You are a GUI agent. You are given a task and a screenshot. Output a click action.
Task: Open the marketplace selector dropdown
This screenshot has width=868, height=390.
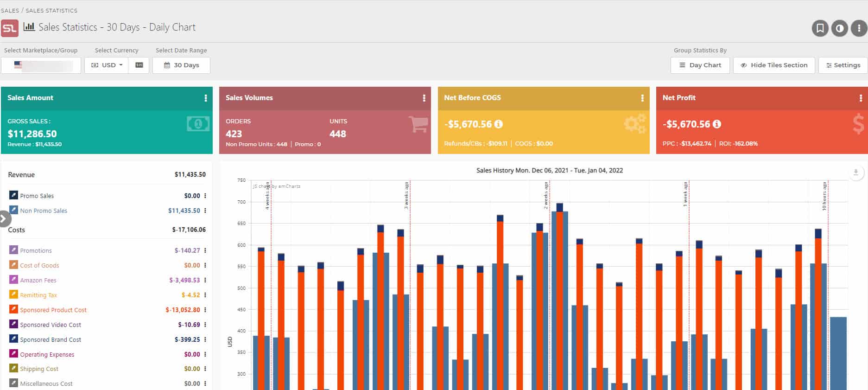(x=41, y=65)
